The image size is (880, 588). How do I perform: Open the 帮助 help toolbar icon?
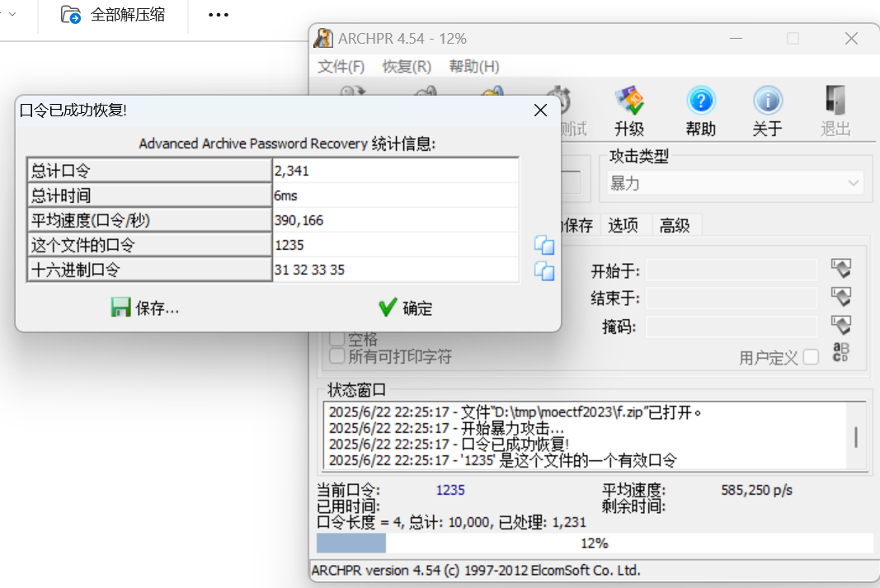[701, 101]
